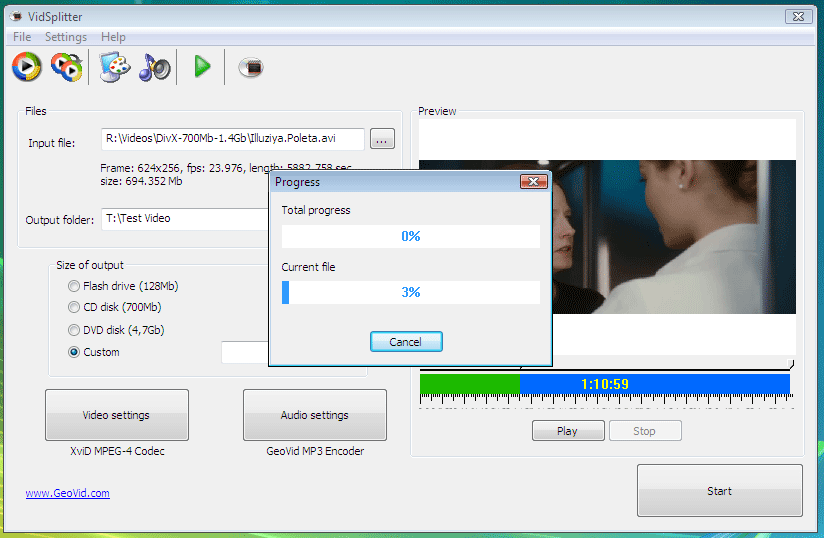Viewport: 824px width, 538px height.
Task: Click the GeoVid MP3 Encoder label
Action: (x=315, y=451)
